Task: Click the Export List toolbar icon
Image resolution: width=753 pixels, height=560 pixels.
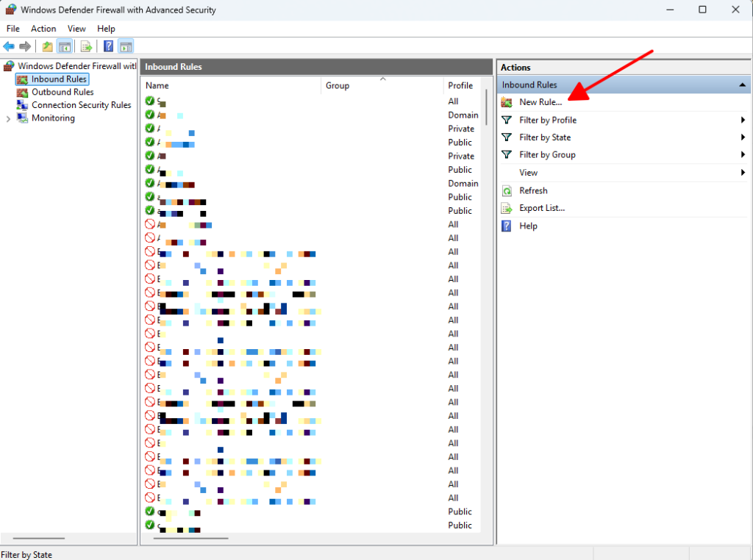Action: [x=87, y=46]
